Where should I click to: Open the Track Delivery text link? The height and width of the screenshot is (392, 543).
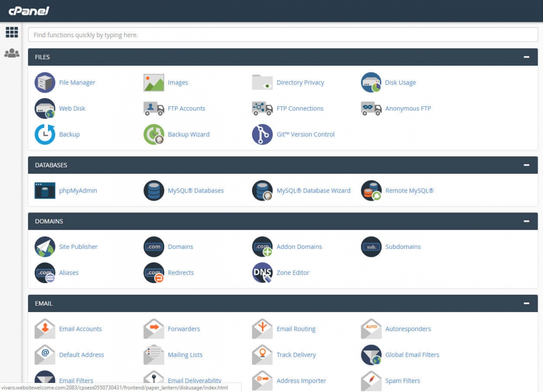pos(296,355)
